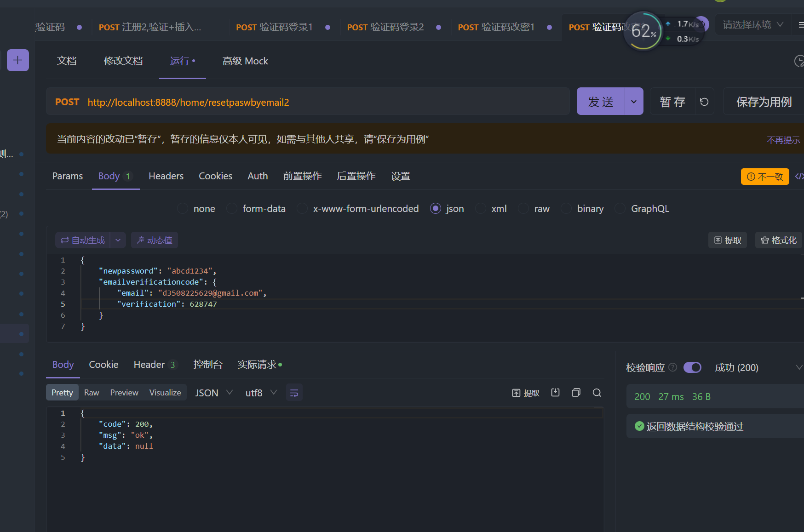804x532 pixels.
Task: Click the history clock icon at top right
Action: point(799,61)
